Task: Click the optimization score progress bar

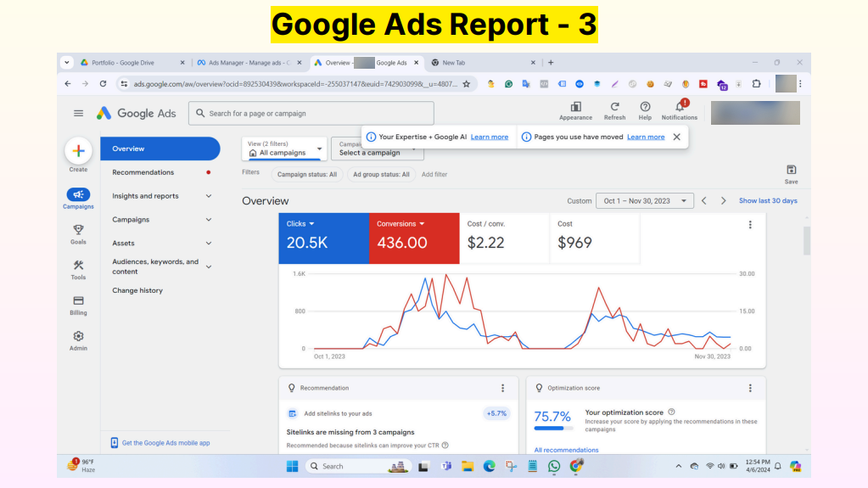Action: click(553, 429)
